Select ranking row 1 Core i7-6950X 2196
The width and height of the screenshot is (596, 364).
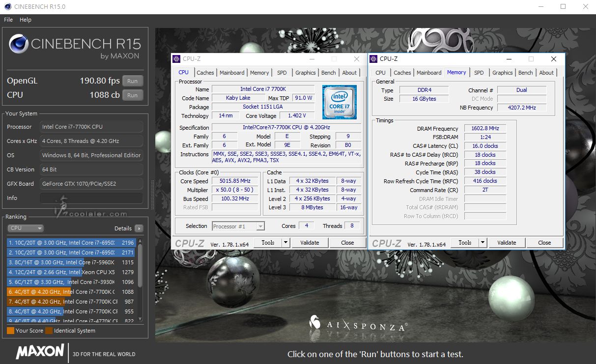(x=72, y=243)
